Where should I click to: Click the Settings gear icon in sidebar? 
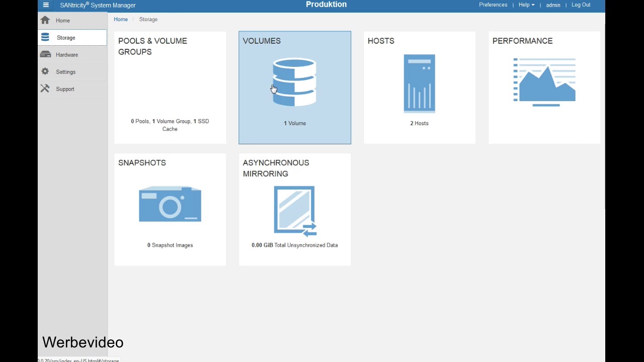click(x=45, y=71)
